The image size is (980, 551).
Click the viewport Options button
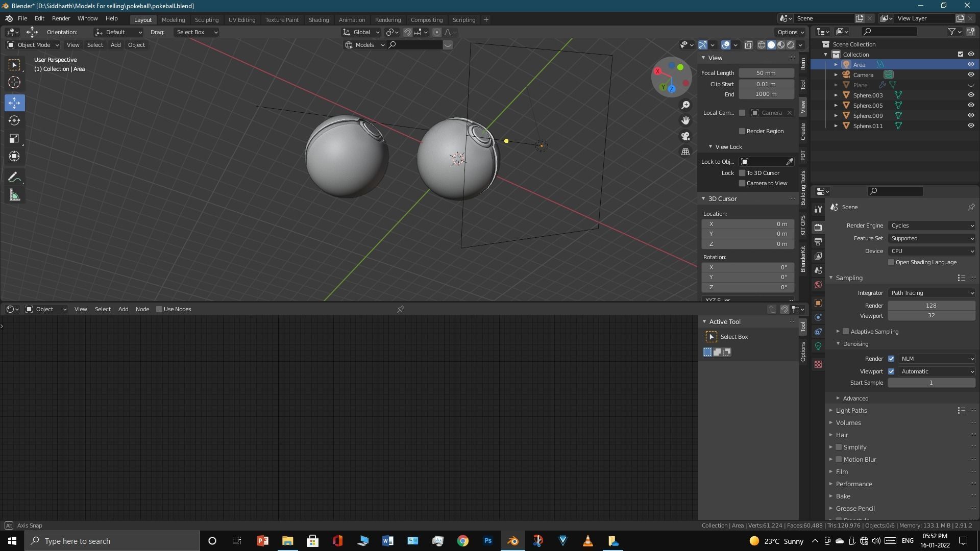point(791,32)
